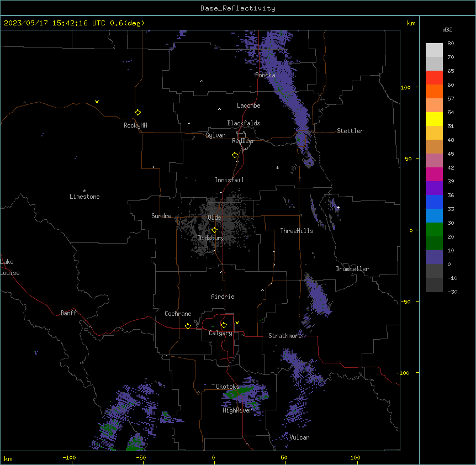Click the Olds label
The image size is (476, 465).
tap(214, 218)
